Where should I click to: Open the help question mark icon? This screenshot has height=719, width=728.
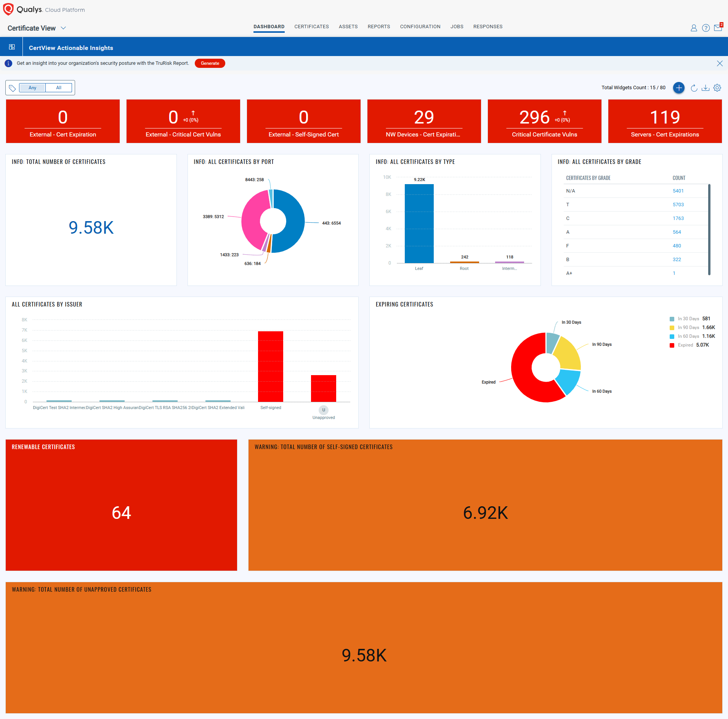(x=706, y=28)
